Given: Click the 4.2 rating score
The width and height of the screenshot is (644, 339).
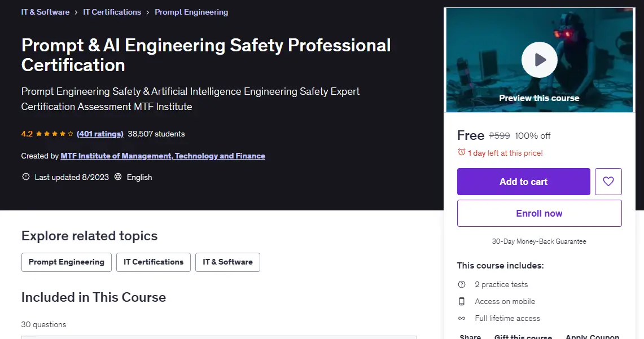Looking at the screenshot, I should [27, 134].
